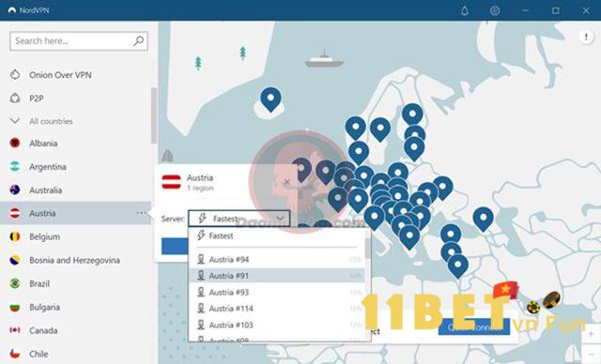Click the search magnifier icon
Viewport: 601px width, 364px height.
point(138,40)
